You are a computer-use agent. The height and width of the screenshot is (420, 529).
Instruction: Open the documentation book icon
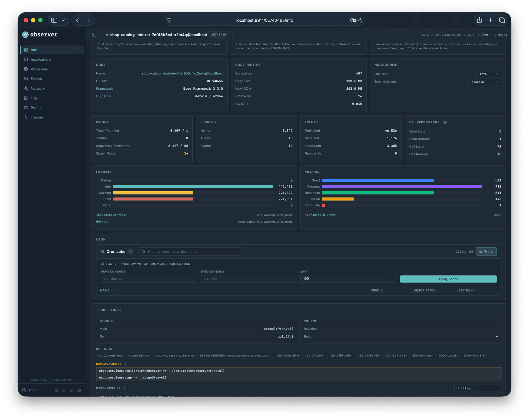pyautogui.click(x=72, y=390)
